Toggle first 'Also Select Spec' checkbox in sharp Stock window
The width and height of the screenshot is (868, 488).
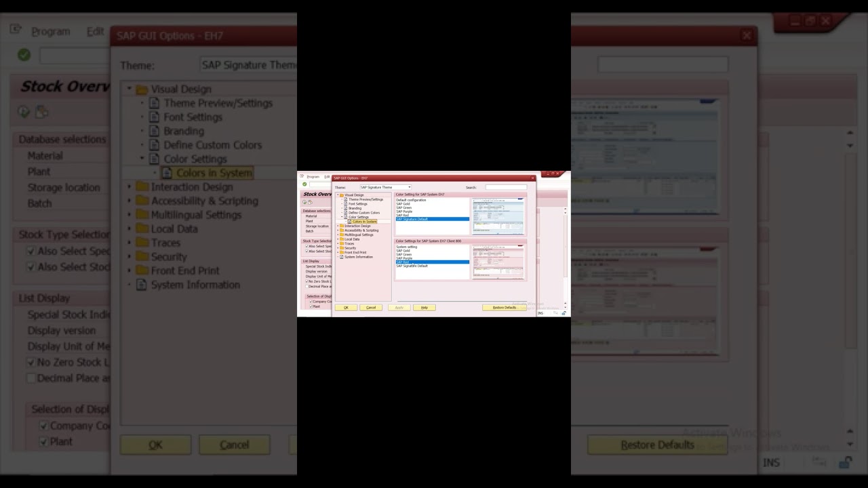coord(307,246)
